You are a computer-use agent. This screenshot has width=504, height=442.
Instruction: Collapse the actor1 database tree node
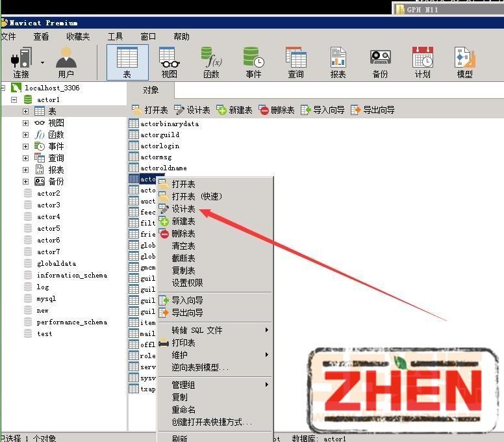point(14,100)
